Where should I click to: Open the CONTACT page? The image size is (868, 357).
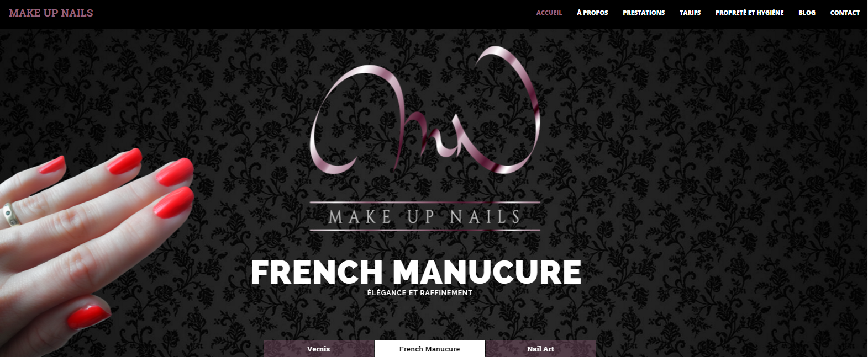845,13
